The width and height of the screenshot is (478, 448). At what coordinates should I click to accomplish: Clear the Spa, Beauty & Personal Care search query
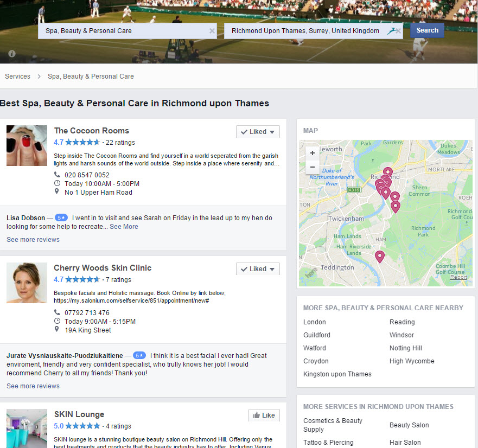(212, 30)
